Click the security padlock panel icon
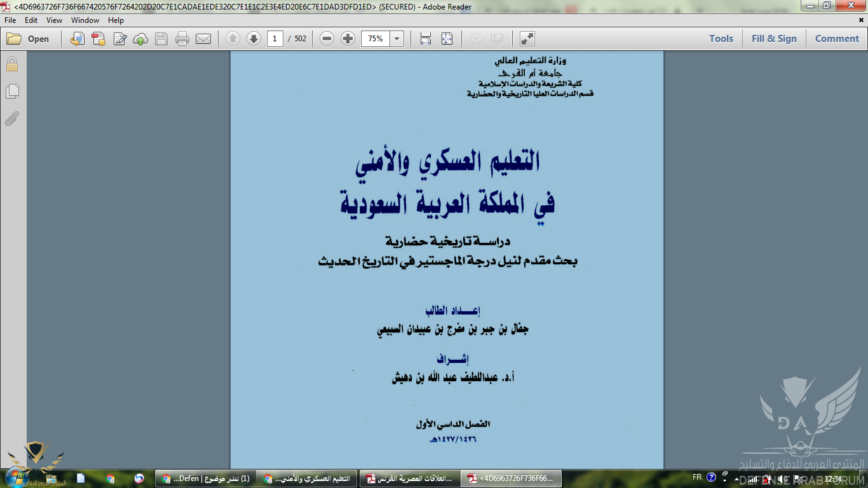The height and width of the screenshot is (488, 868). click(12, 64)
